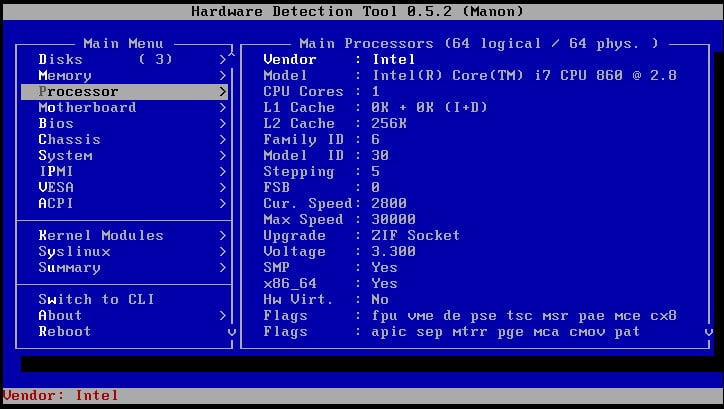
Task: Open the Kernel Modules submenu
Action: click(x=124, y=235)
